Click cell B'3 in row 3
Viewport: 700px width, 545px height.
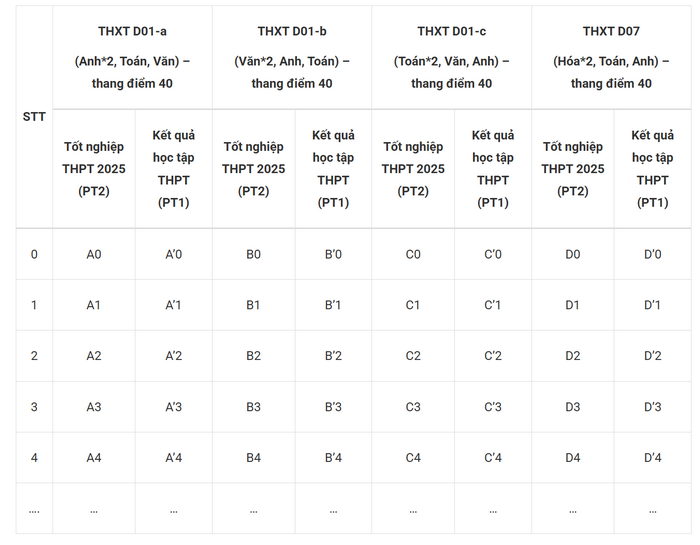pyautogui.click(x=333, y=407)
